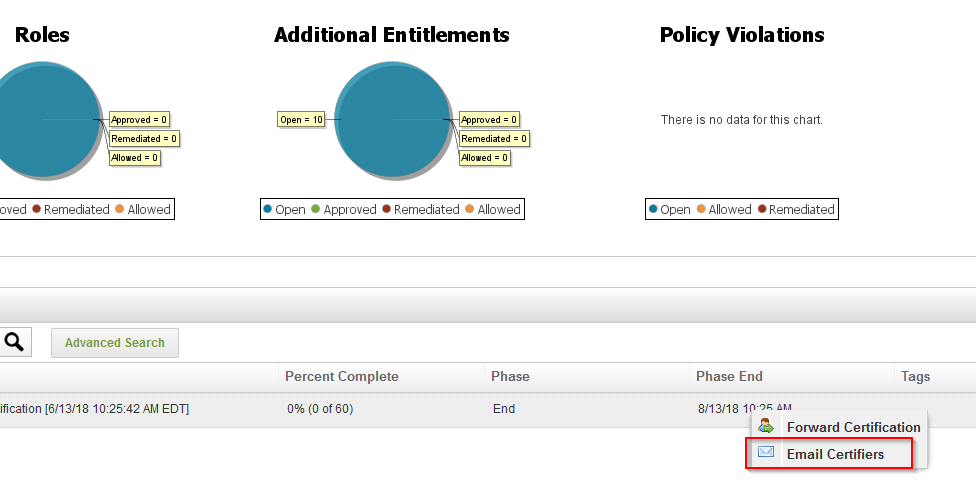Click the Additional Entitlements pie chart

click(x=393, y=120)
